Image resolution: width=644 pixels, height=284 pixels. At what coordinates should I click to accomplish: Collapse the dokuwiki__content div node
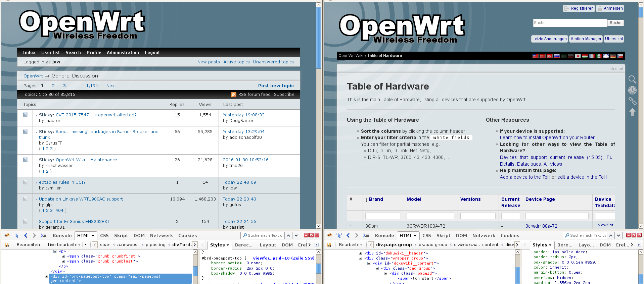pyautogui.click(x=369, y=263)
